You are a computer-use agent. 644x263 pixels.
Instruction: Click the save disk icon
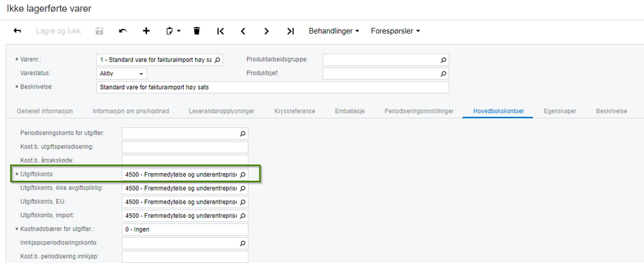99,31
